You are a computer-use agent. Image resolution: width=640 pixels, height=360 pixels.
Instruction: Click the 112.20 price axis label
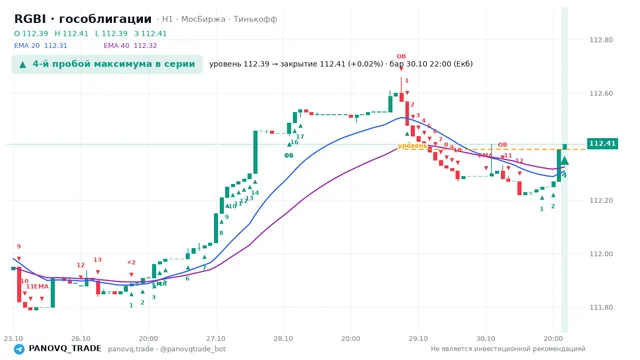tap(601, 200)
